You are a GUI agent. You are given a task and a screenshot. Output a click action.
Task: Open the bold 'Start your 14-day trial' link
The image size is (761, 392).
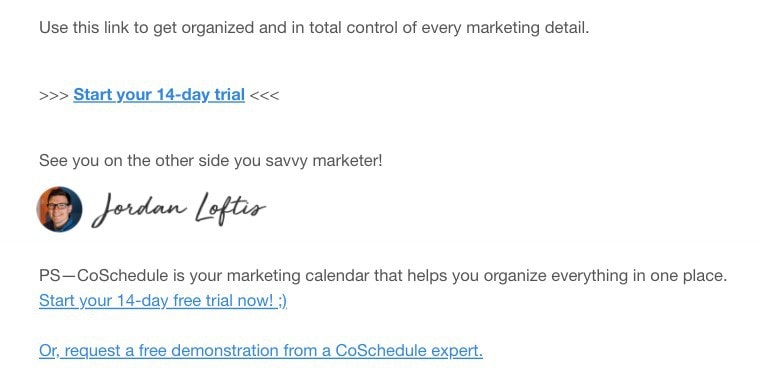pos(159,95)
